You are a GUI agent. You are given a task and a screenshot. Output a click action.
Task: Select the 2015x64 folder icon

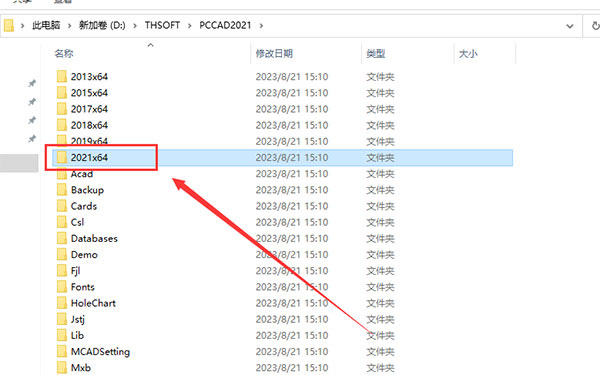(x=62, y=93)
